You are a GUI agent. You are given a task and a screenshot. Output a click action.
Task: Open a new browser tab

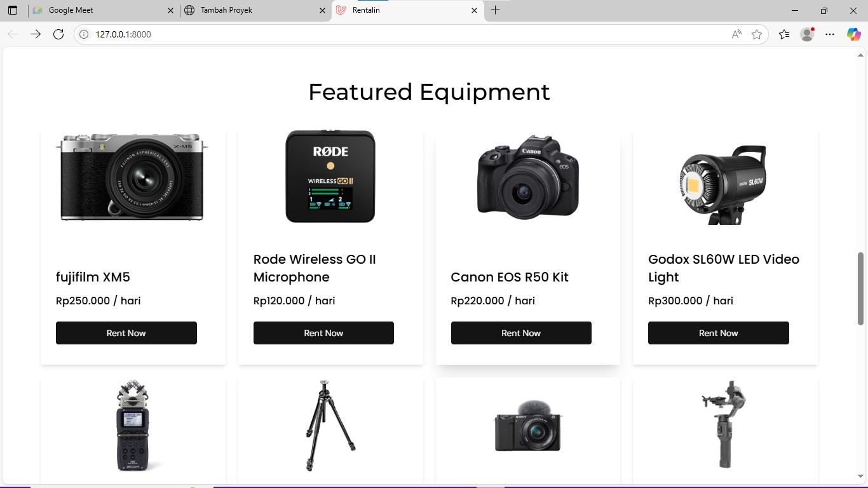pyautogui.click(x=496, y=10)
